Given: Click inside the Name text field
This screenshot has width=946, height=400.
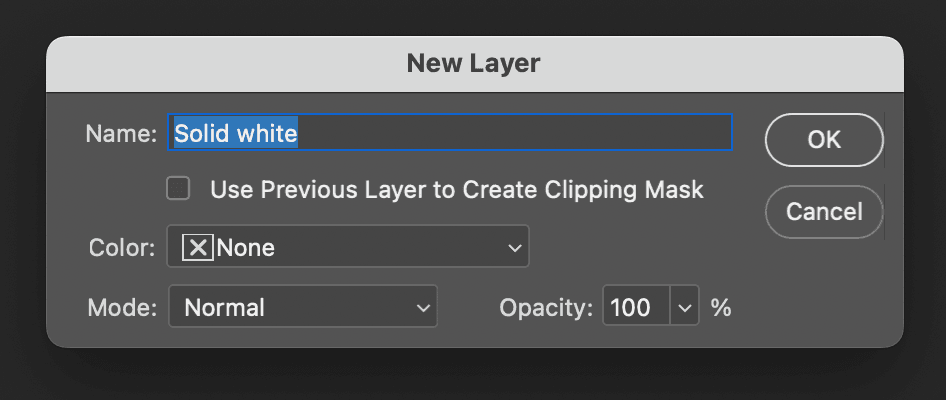Looking at the screenshot, I should pos(450,132).
